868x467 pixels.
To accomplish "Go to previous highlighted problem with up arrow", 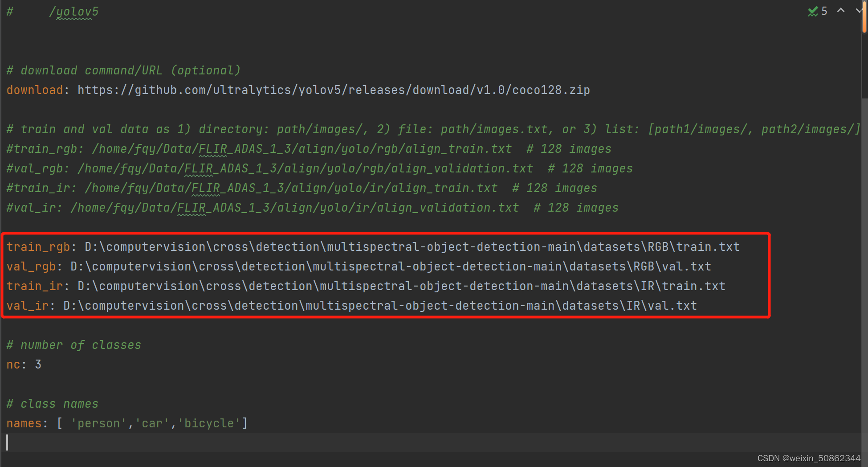I will pos(841,10).
